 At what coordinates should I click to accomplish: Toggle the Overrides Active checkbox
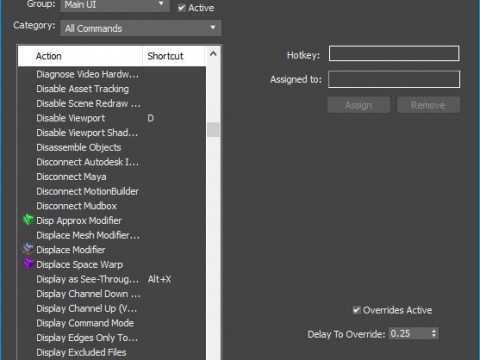click(x=356, y=310)
